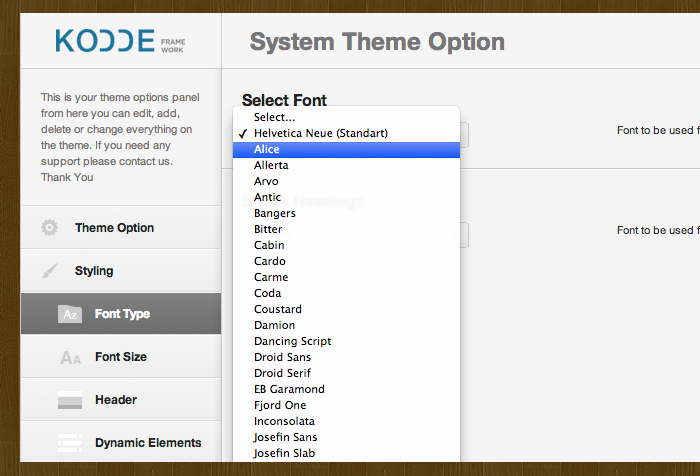Select Droid Sans in the dropdown
700x476 pixels.
pyautogui.click(x=282, y=357)
